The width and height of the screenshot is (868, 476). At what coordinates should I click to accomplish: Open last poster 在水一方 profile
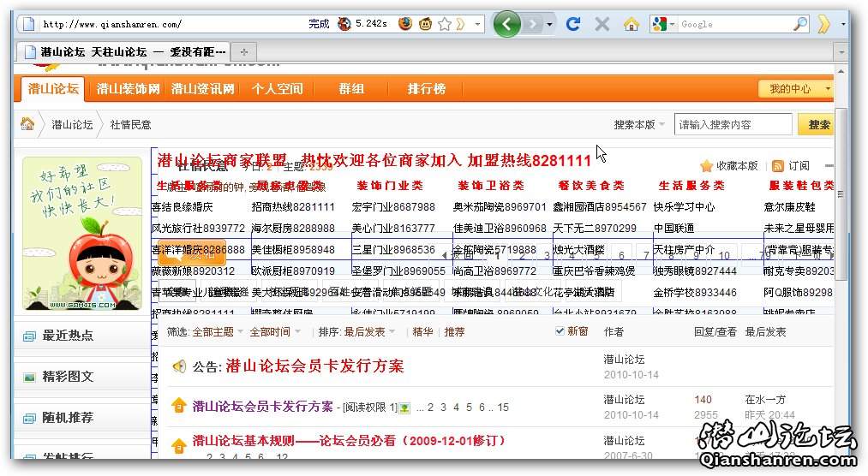pos(765,399)
